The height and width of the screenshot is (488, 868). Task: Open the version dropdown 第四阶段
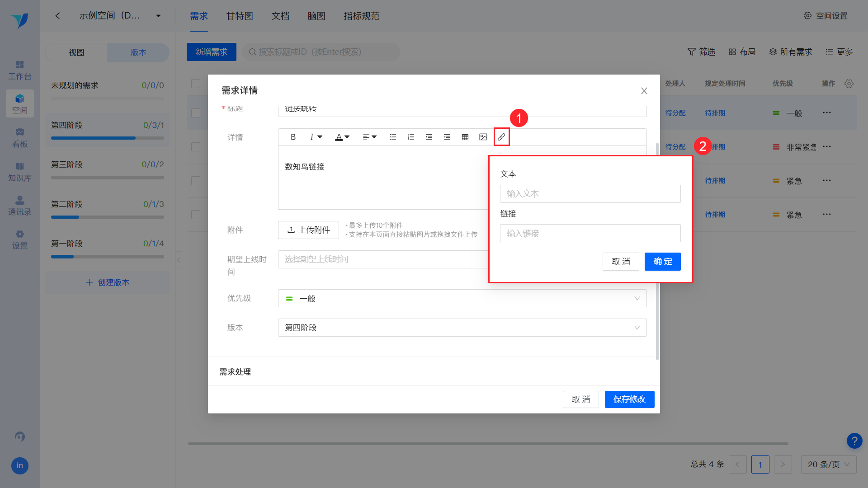tap(462, 328)
